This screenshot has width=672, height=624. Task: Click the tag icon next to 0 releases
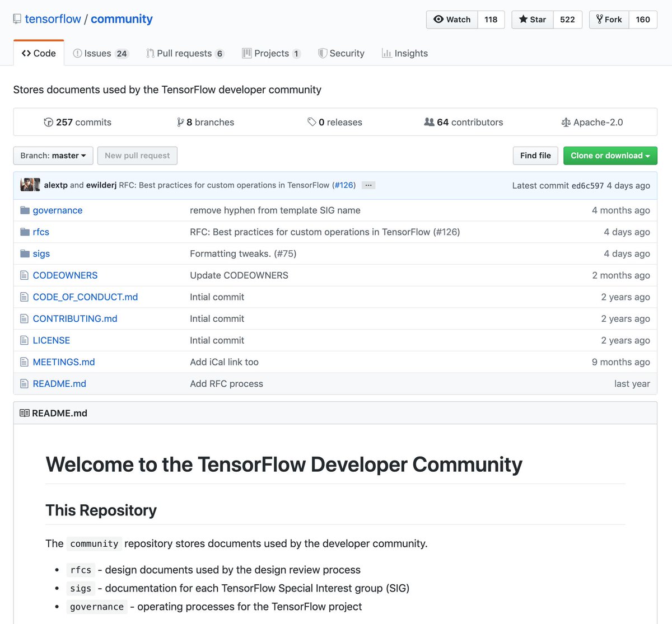tap(312, 122)
